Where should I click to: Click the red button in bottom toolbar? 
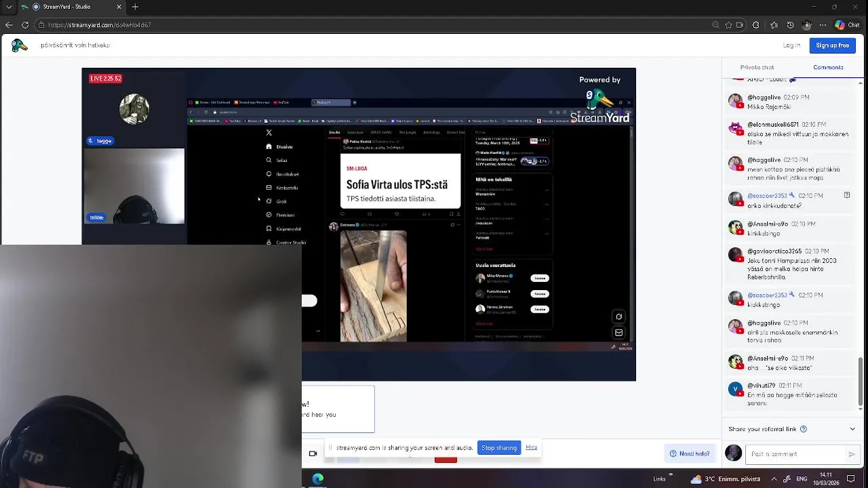(446, 459)
